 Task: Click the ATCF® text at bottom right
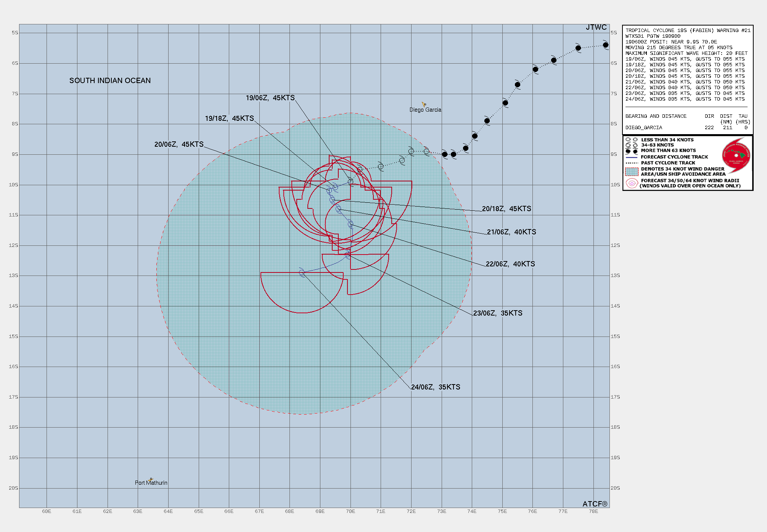pyautogui.click(x=594, y=504)
